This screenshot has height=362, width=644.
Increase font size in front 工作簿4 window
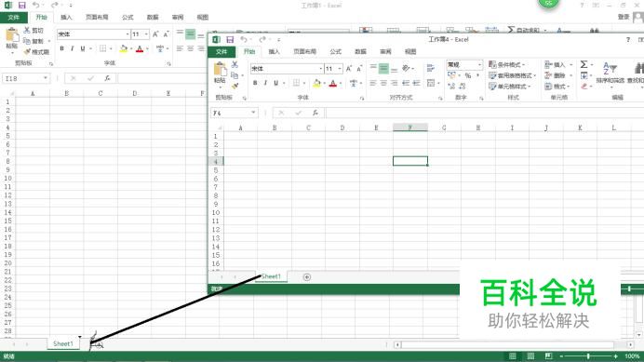pos(349,69)
